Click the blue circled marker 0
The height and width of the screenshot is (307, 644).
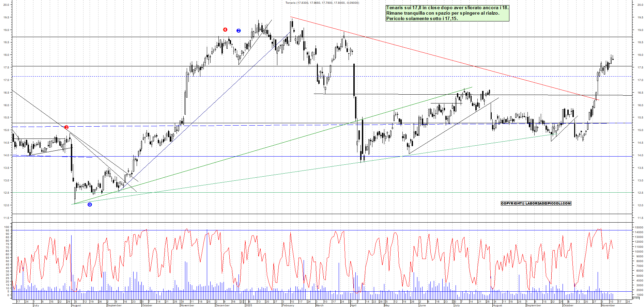tap(90, 205)
